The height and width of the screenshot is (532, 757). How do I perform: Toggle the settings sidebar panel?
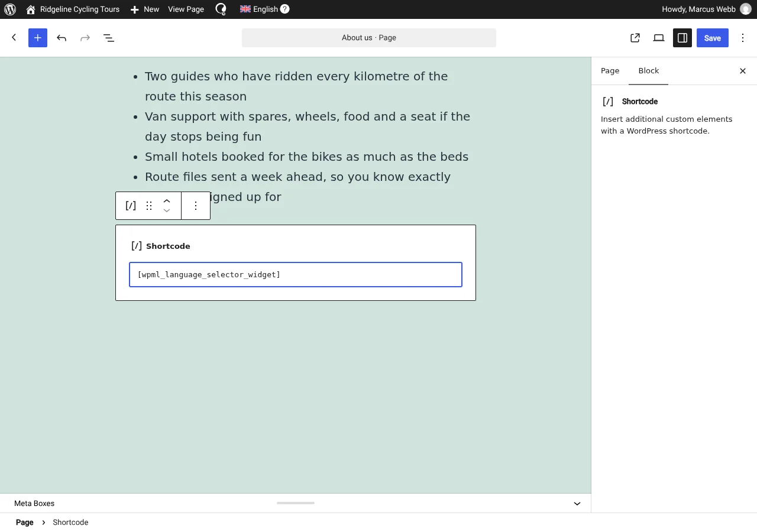682,38
